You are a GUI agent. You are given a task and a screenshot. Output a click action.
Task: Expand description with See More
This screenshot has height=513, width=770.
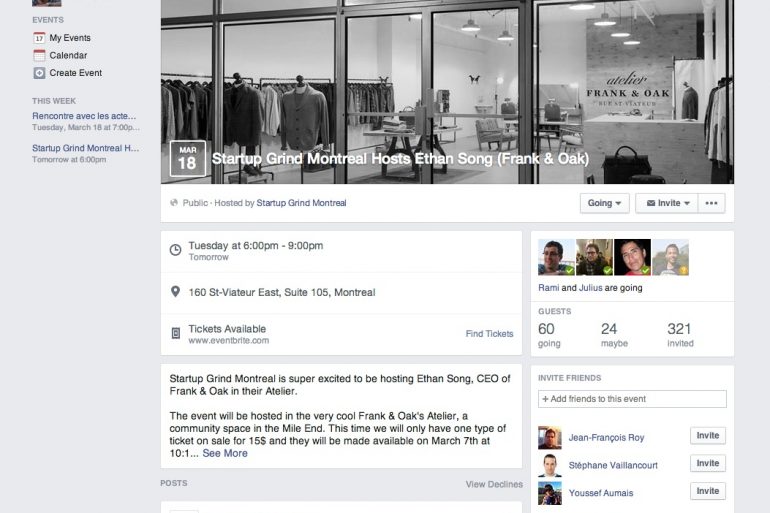(225, 453)
